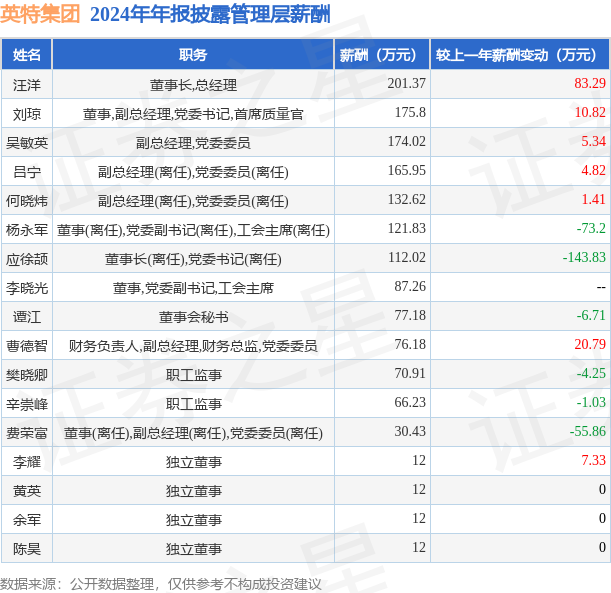Click change value -55.86
The width and height of the screenshot is (611, 593).
pos(588,431)
